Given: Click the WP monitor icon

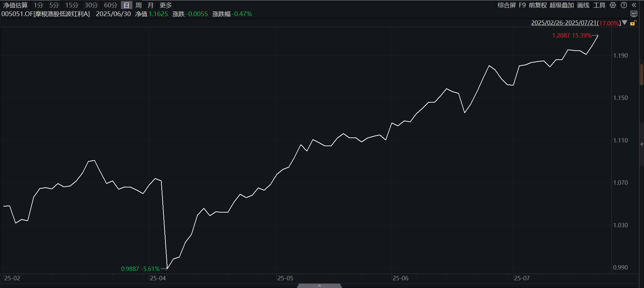Looking at the screenshot, I should pos(634,14).
